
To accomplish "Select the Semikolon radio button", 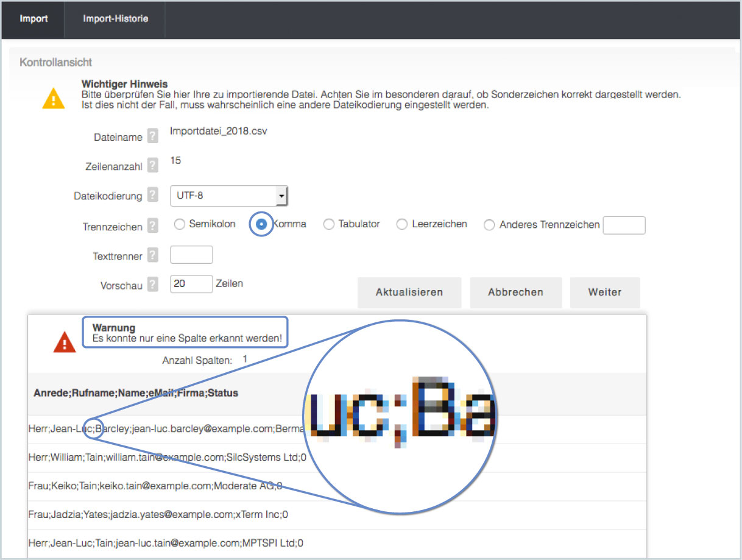I will click(x=179, y=224).
